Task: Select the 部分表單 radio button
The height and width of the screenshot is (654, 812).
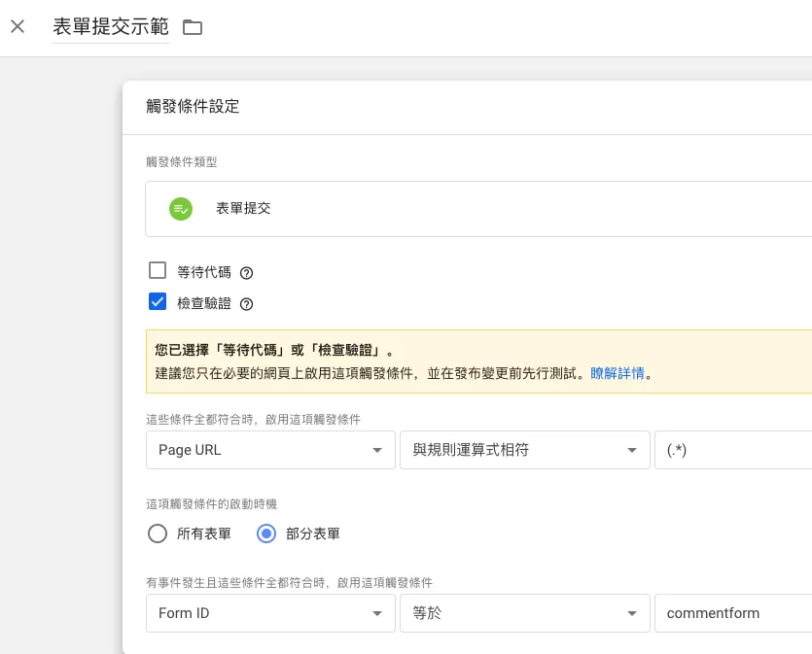Action: coord(266,534)
